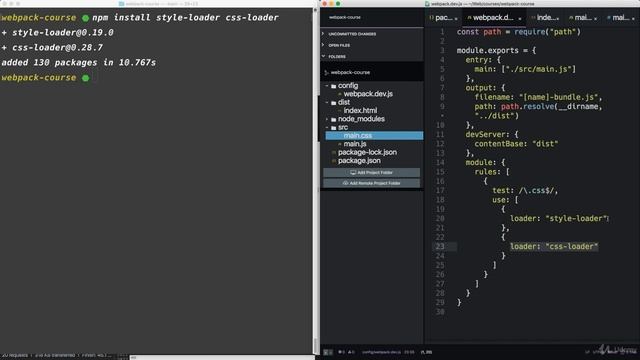Collapse the dist folder arrow
This screenshot has height=360, width=640.
click(x=327, y=102)
